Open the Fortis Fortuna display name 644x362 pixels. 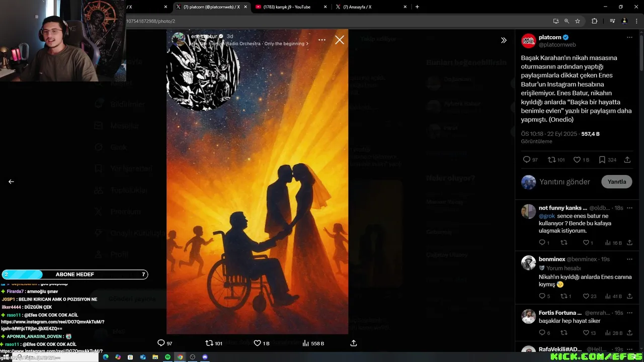(x=560, y=313)
